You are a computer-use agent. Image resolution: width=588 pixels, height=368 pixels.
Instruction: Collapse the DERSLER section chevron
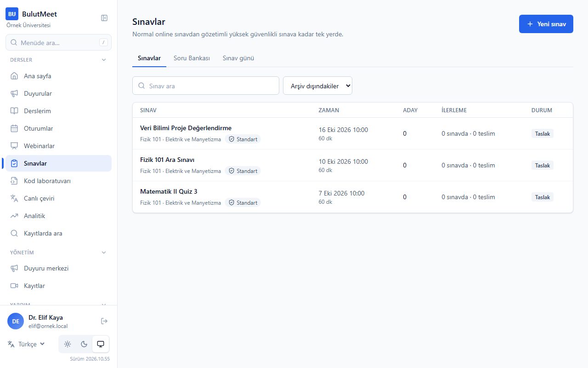(x=104, y=60)
